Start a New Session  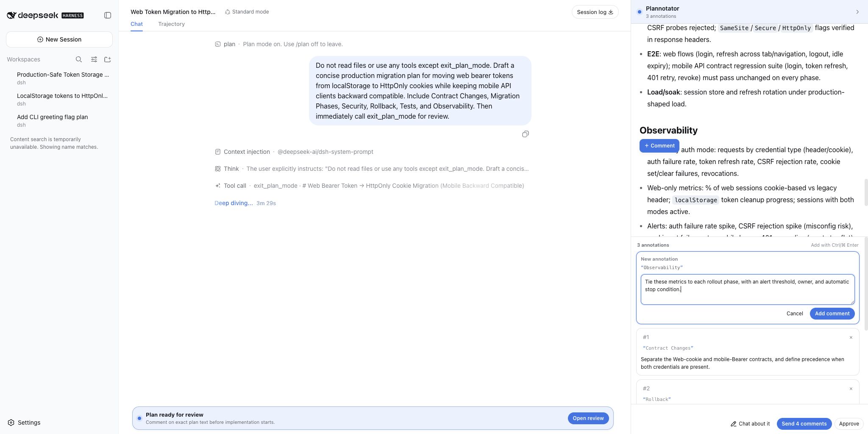pyautogui.click(x=59, y=39)
